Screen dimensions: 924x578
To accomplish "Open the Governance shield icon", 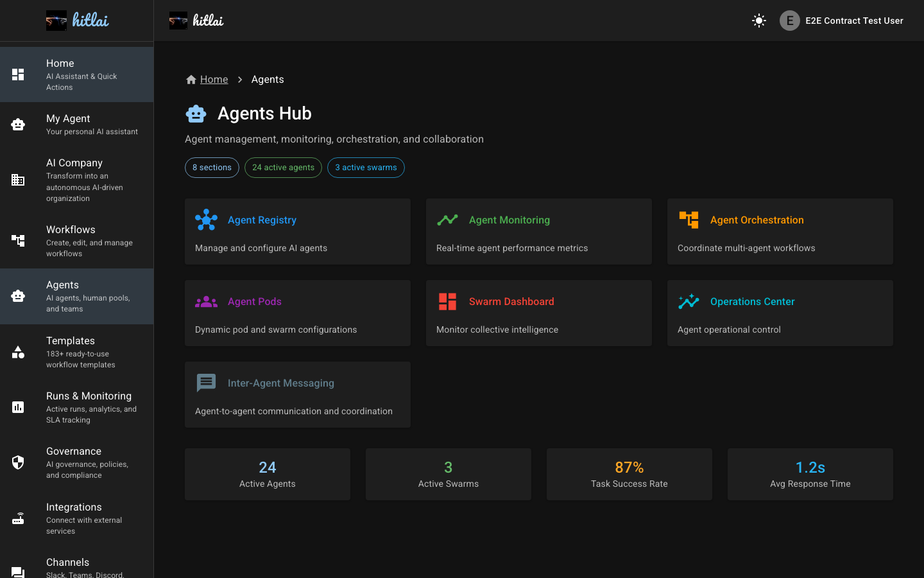I will [18, 462].
